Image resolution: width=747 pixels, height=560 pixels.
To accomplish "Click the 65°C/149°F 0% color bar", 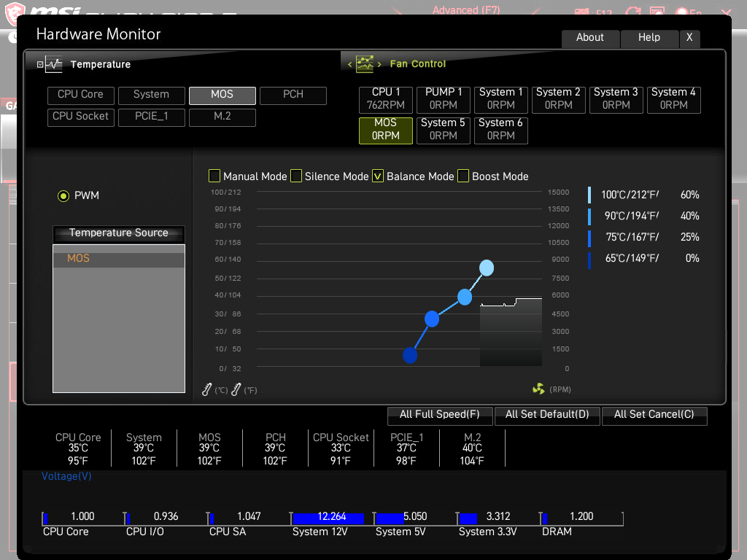I will pyautogui.click(x=589, y=259).
